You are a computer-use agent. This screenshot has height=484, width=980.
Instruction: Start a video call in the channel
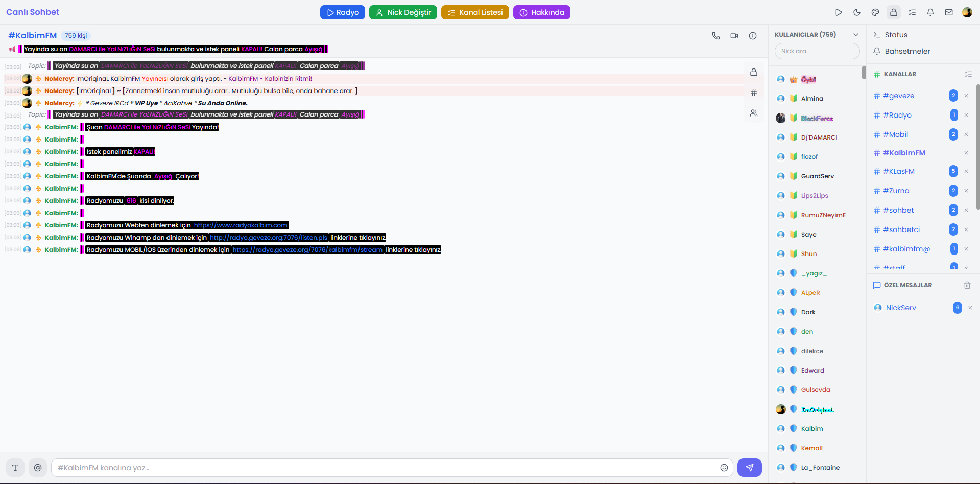[x=734, y=36]
